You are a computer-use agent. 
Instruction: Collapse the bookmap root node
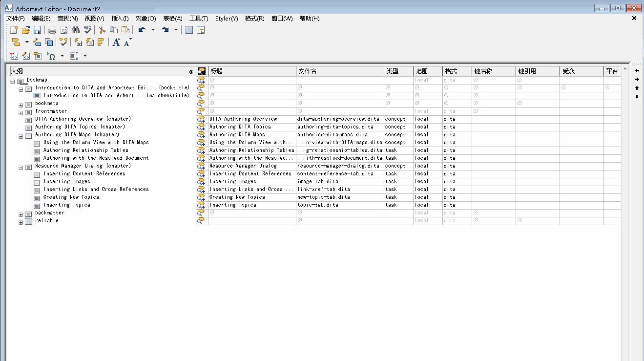click(x=13, y=82)
